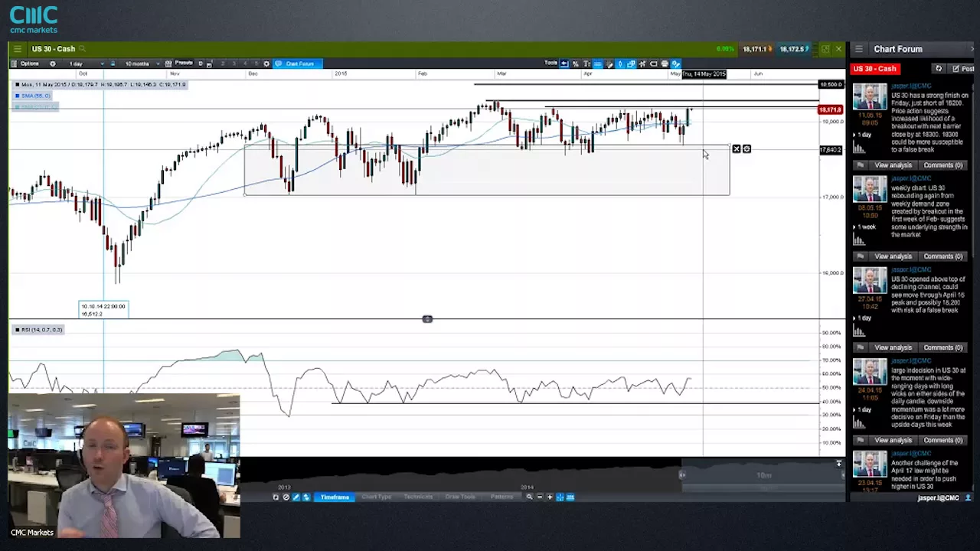Open the jasper.l@CMC user account menu
Viewport: 980px width, 551px height.
[944, 498]
